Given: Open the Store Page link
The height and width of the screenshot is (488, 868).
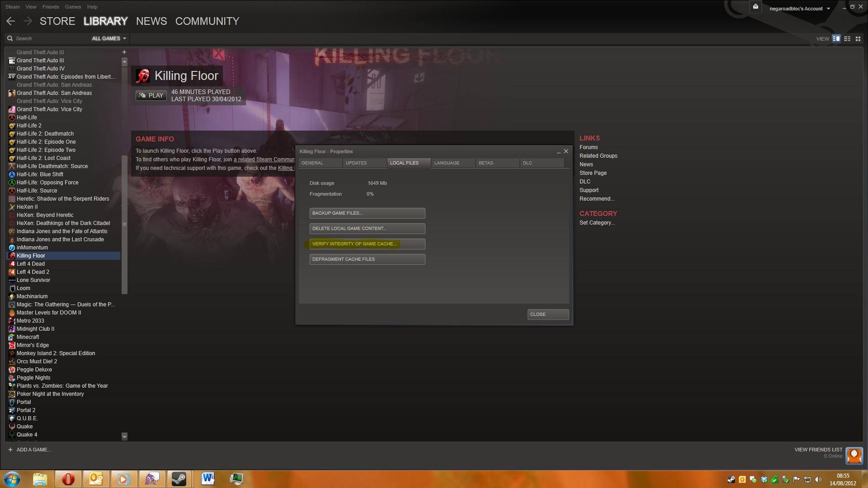Looking at the screenshot, I should point(593,173).
